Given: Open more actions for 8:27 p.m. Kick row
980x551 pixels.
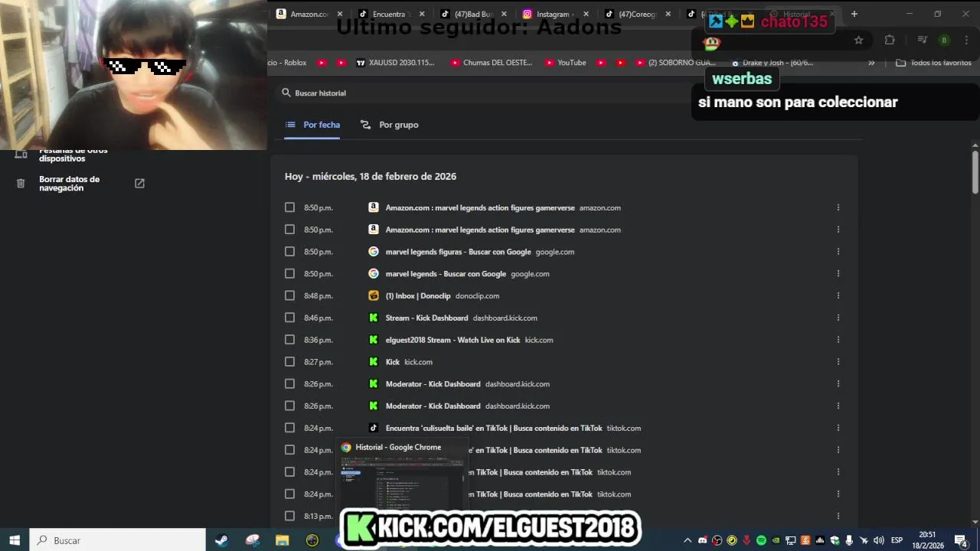Looking at the screenshot, I should pos(838,361).
